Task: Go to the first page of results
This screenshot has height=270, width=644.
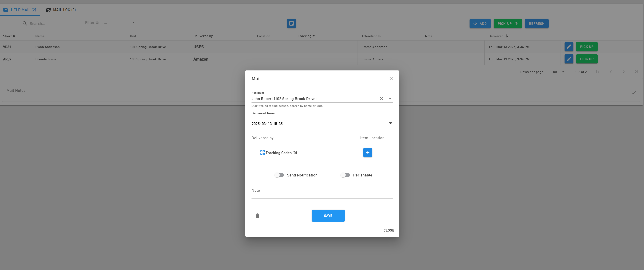Action: pyautogui.click(x=598, y=72)
